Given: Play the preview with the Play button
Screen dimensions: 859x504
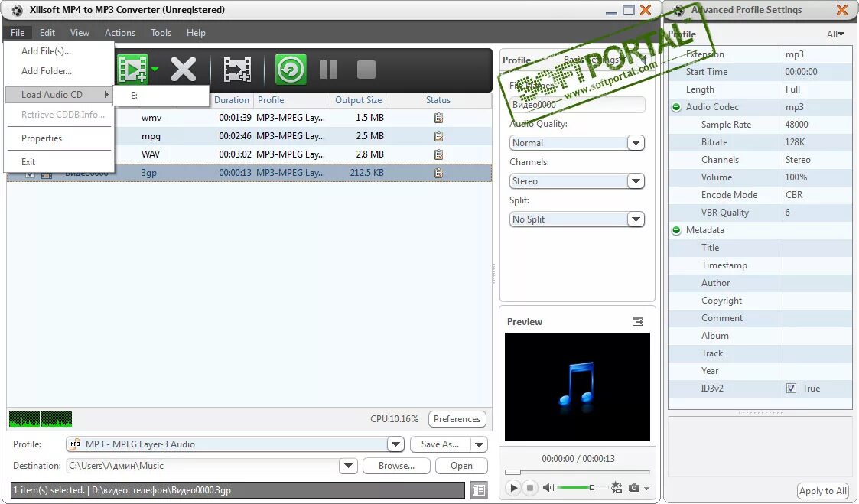Looking at the screenshot, I should (513, 487).
